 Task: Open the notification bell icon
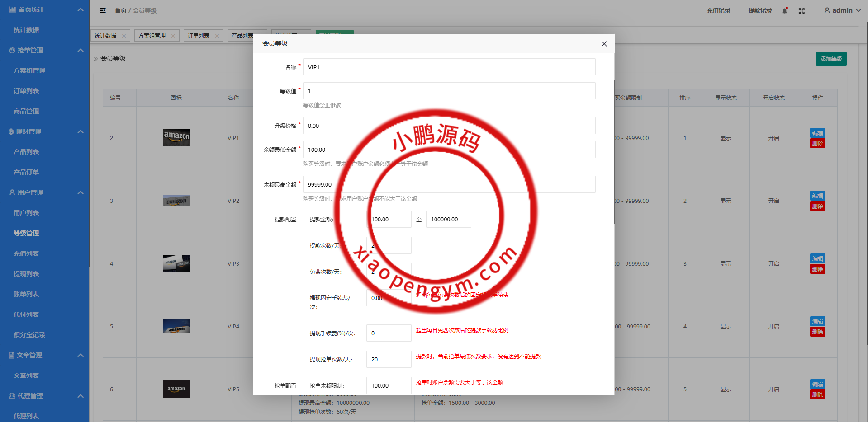(x=785, y=10)
